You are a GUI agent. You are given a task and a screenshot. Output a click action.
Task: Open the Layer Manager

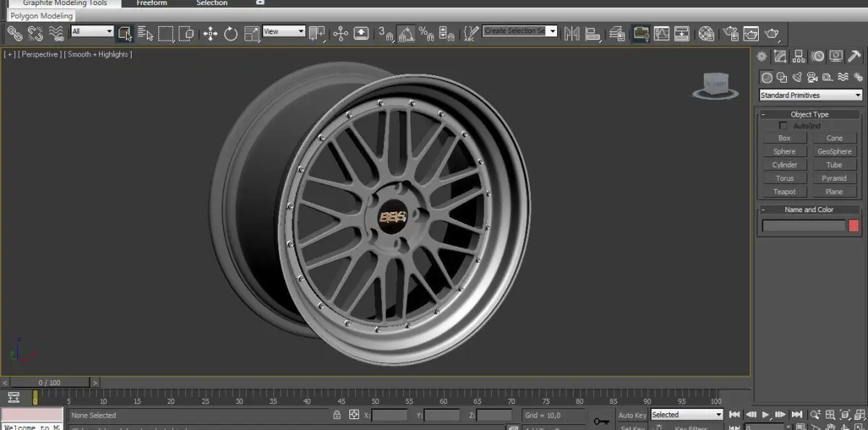[x=617, y=33]
